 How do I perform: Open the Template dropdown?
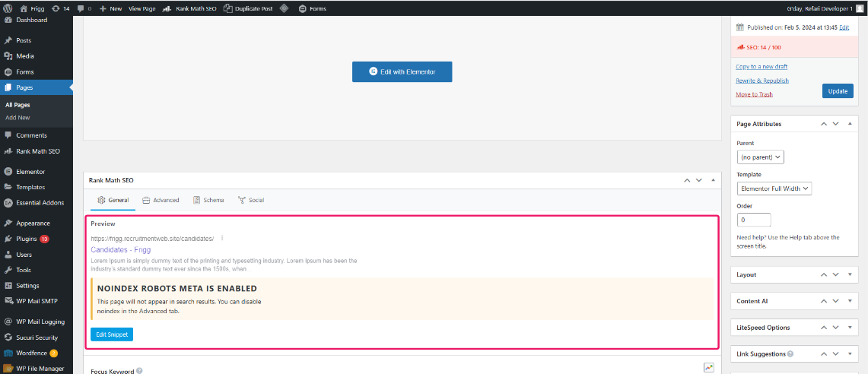[774, 188]
